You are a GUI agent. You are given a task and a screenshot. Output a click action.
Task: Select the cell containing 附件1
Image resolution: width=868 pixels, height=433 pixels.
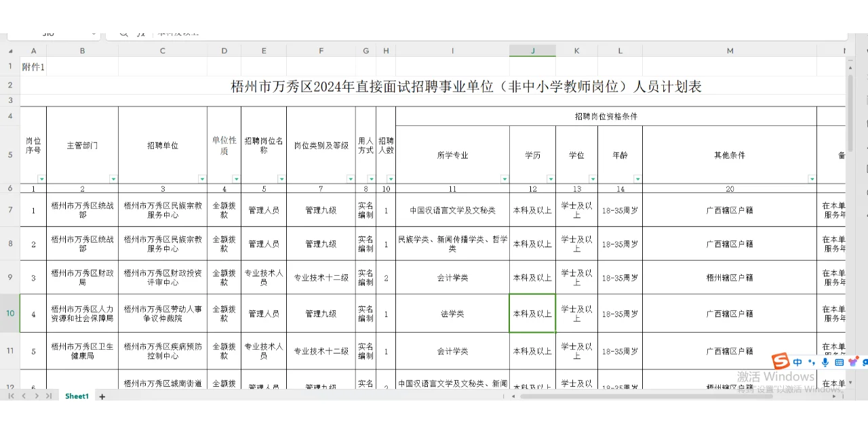click(x=33, y=66)
